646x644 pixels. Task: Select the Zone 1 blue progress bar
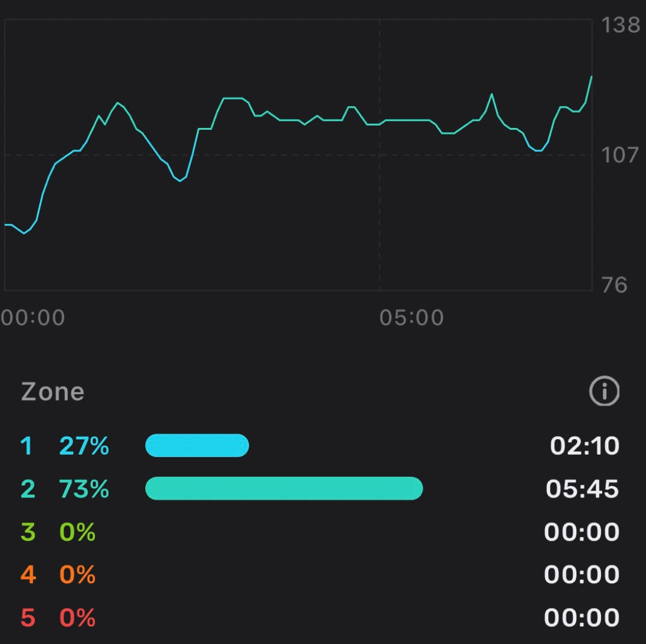click(197, 446)
